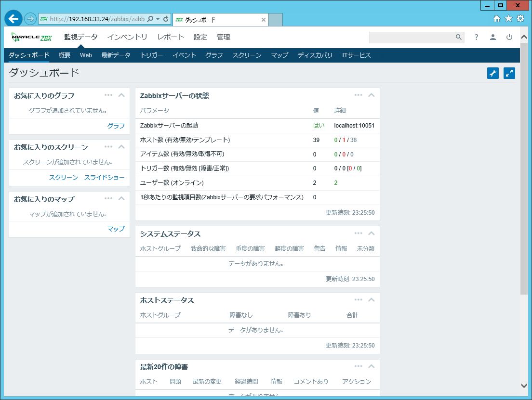
Task: Click the browser home icon
Action: point(497,19)
